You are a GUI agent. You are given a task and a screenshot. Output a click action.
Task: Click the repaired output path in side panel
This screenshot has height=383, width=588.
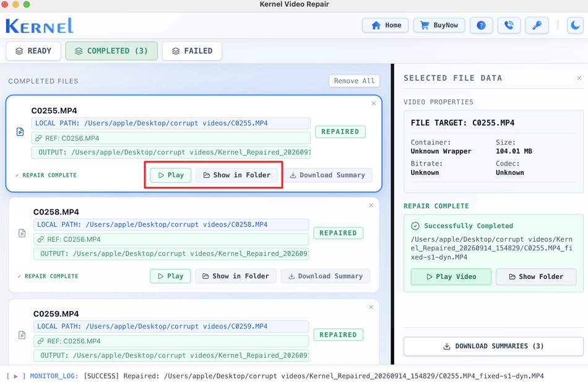click(x=491, y=248)
